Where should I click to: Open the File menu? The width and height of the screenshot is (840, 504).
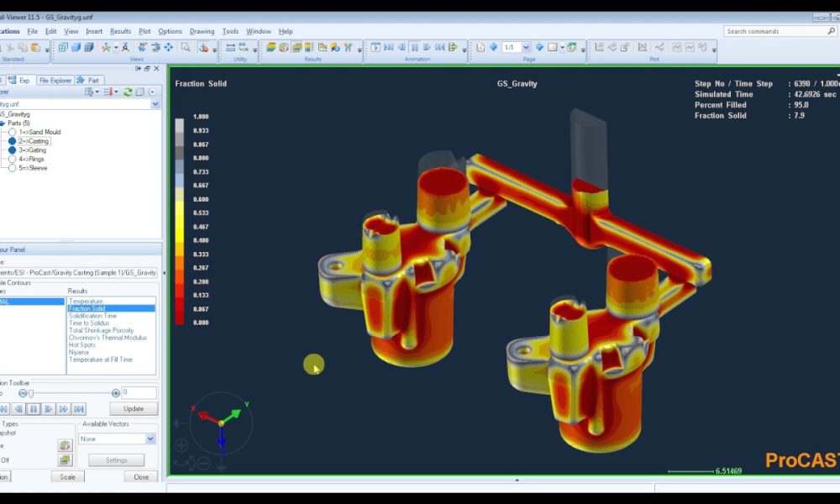tap(32, 31)
